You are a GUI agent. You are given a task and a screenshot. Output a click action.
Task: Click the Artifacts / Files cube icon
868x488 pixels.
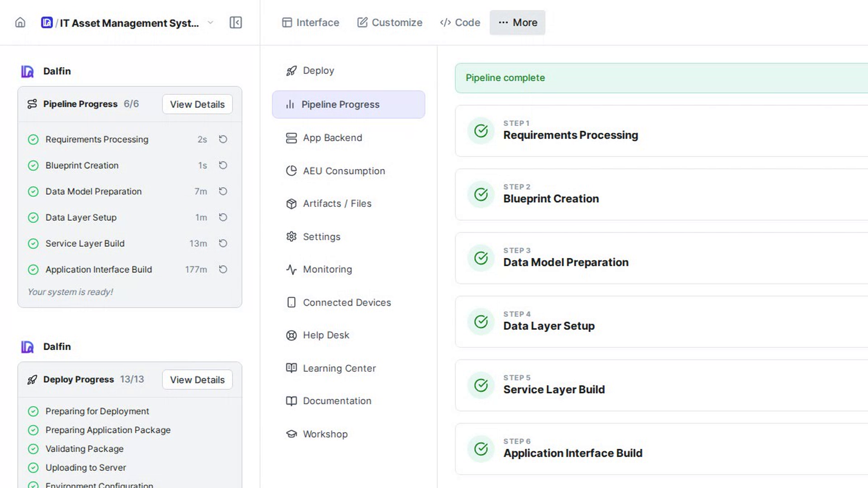[x=292, y=204]
